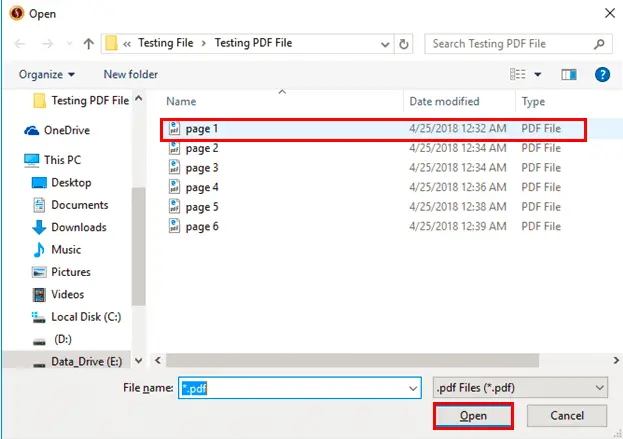Viewport: 623px width, 439px height.
Task: Select the page 1 PDF file
Action: [373, 129]
